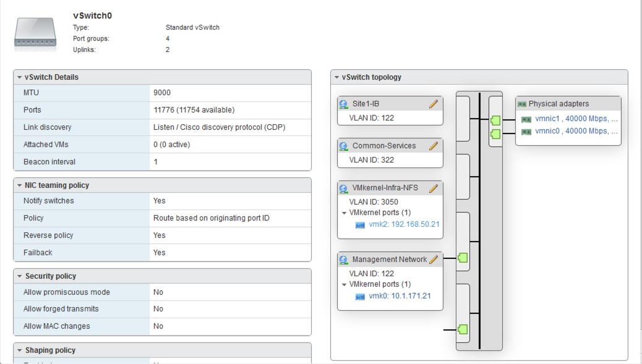Click the vmnic0 network card icon

[526, 132]
